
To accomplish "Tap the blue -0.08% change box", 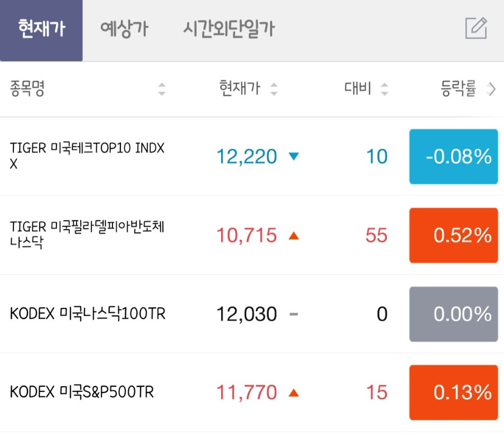I will coord(454,157).
